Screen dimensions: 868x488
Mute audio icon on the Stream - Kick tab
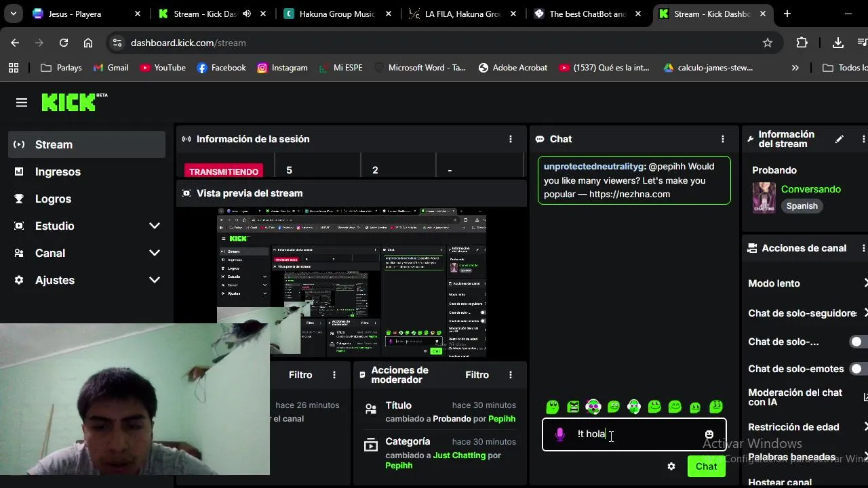247,14
